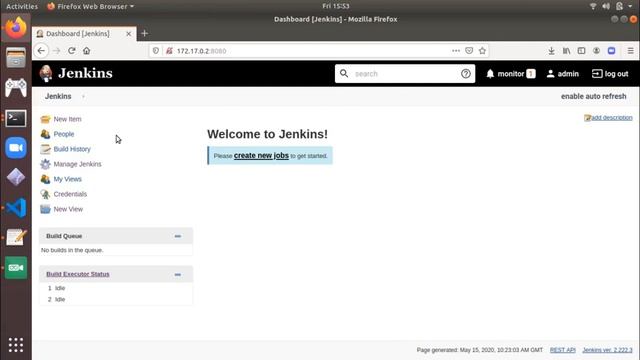Click the Build Executor Status link
Viewport: 640px width, 360px height.
[x=78, y=274]
